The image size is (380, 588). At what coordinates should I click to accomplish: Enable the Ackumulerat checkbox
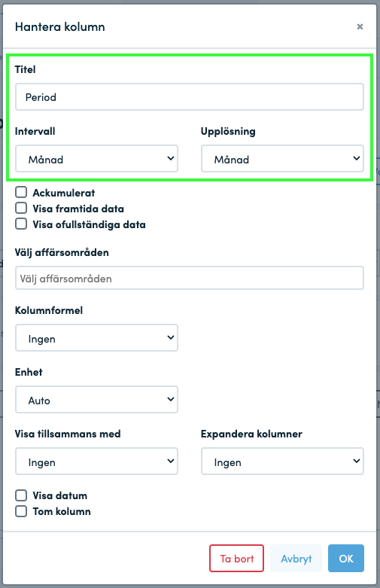21,193
